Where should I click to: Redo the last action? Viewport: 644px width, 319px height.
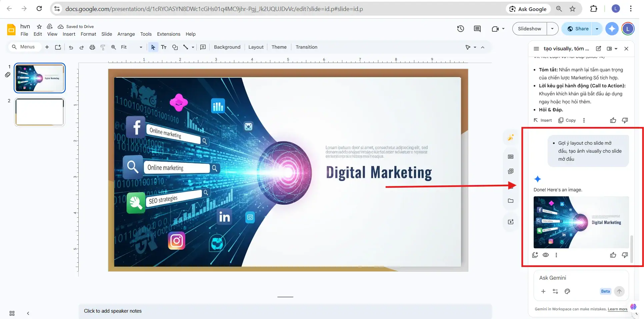[81, 47]
